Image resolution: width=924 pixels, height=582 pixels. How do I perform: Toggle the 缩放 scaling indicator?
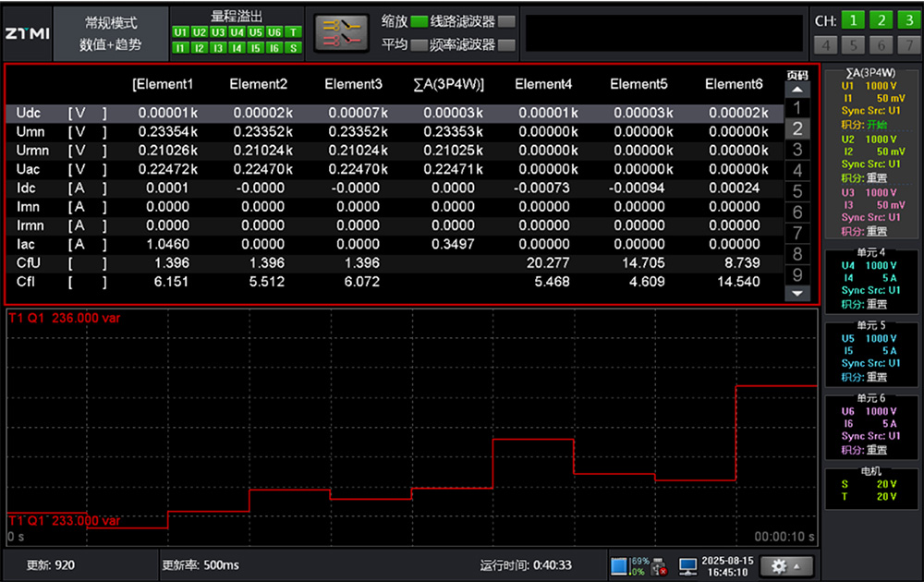419,21
